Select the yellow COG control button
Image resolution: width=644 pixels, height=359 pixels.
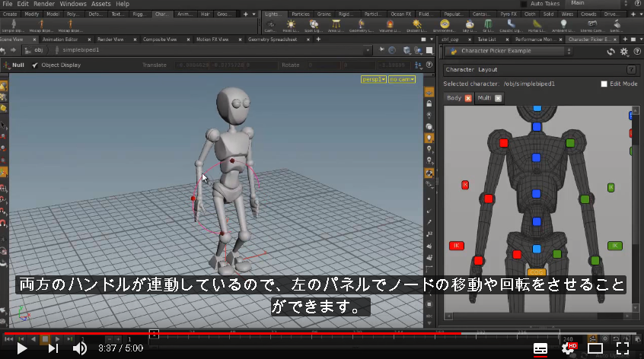537,272
